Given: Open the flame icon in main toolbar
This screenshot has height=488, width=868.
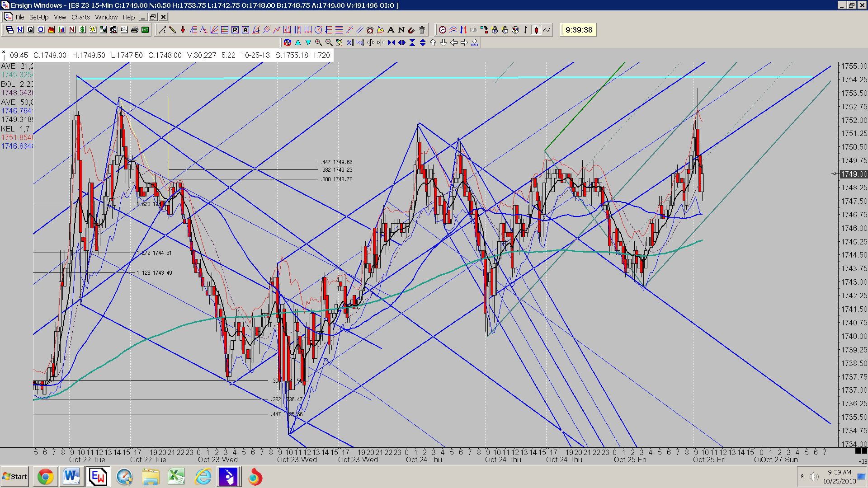Looking at the screenshot, I should click(x=51, y=30).
